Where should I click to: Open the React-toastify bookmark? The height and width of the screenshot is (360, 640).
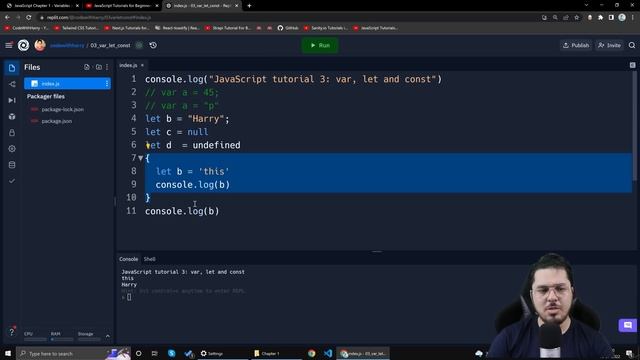177,28
